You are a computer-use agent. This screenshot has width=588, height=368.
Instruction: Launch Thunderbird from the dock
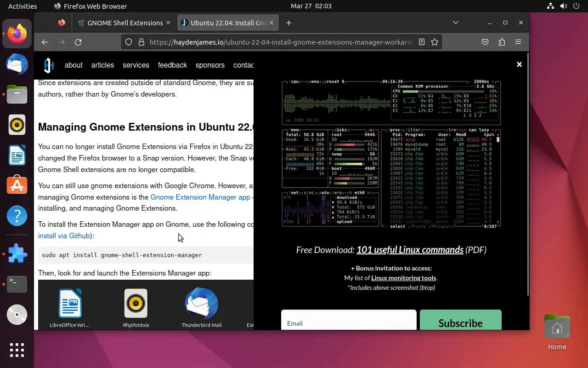[x=17, y=63]
